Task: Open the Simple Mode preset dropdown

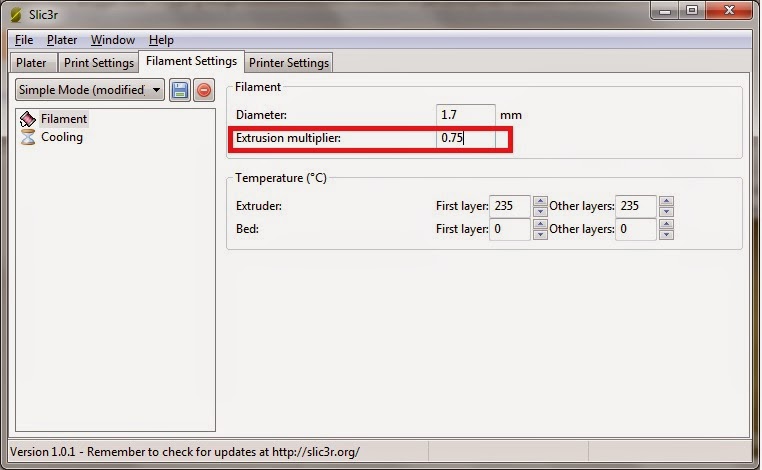Action: tap(89, 90)
